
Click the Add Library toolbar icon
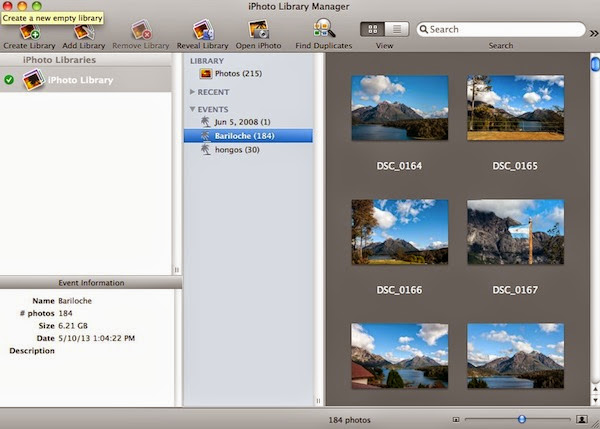(83, 32)
